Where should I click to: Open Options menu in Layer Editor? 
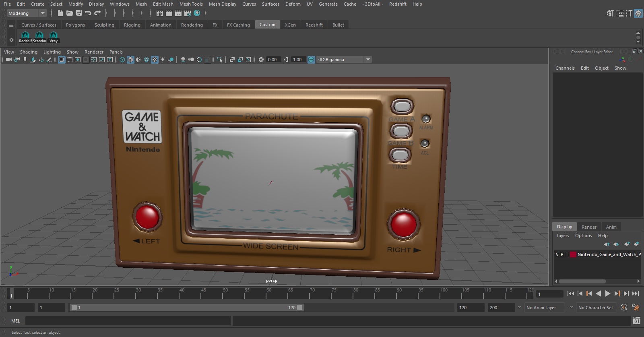click(x=583, y=236)
